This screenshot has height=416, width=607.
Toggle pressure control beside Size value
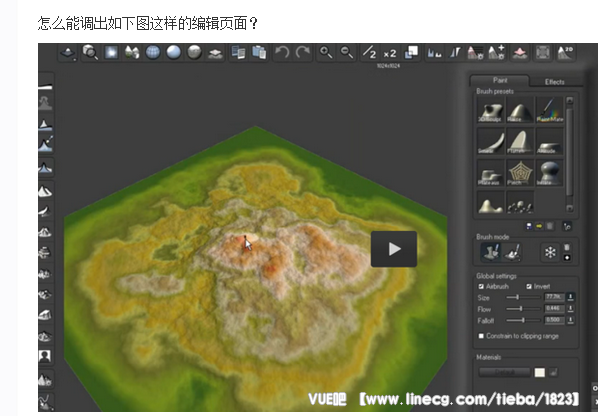(x=570, y=297)
